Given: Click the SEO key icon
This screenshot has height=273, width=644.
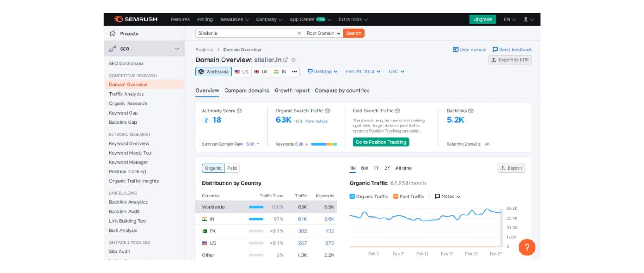Looking at the screenshot, I should tap(112, 49).
